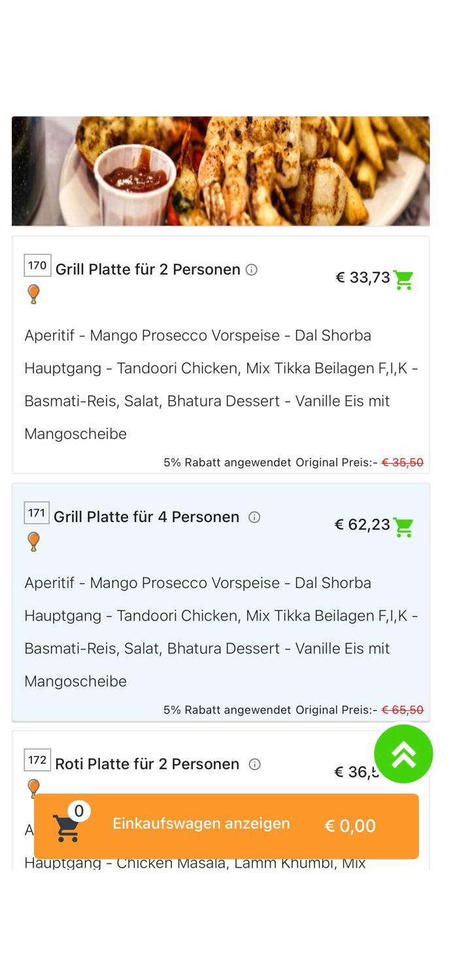Click the item number badge 170
This screenshot has height=980, width=453.
click(x=37, y=265)
